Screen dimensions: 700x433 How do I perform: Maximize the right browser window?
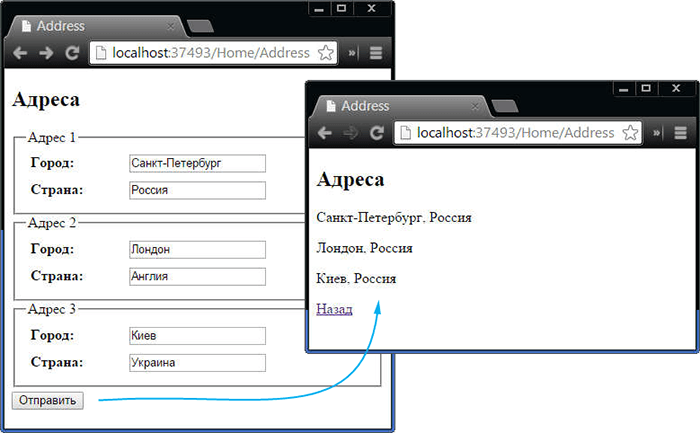point(646,88)
